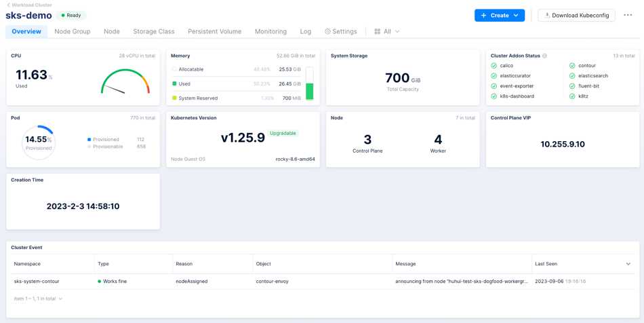Click the rocky-8.6-amd64 guest OS value

point(295,159)
